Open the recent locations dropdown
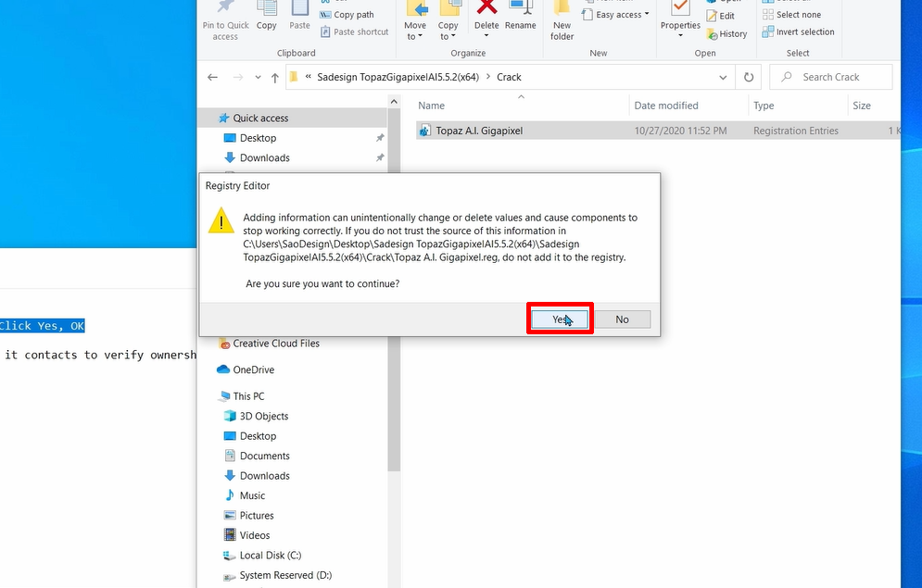The width and height of the screenshot is (922, 588). 258,77
